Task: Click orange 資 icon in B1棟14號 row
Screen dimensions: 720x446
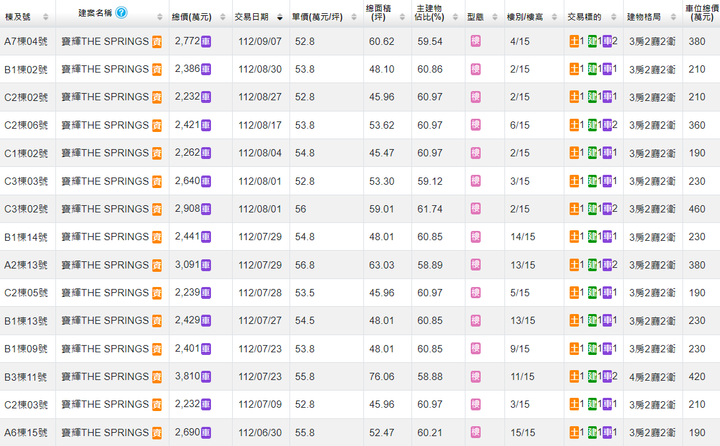Action: pyautogui.click(x=157, y=237)
